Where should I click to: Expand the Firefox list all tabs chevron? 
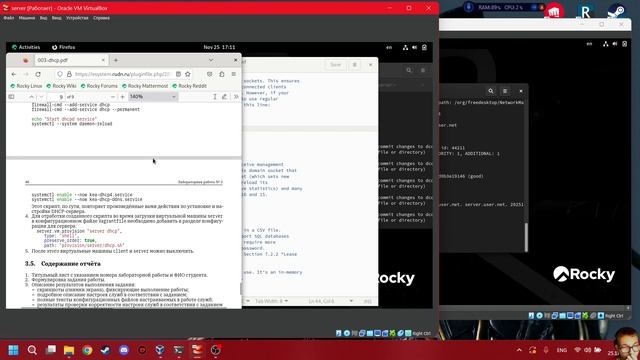tap(211, 60)
